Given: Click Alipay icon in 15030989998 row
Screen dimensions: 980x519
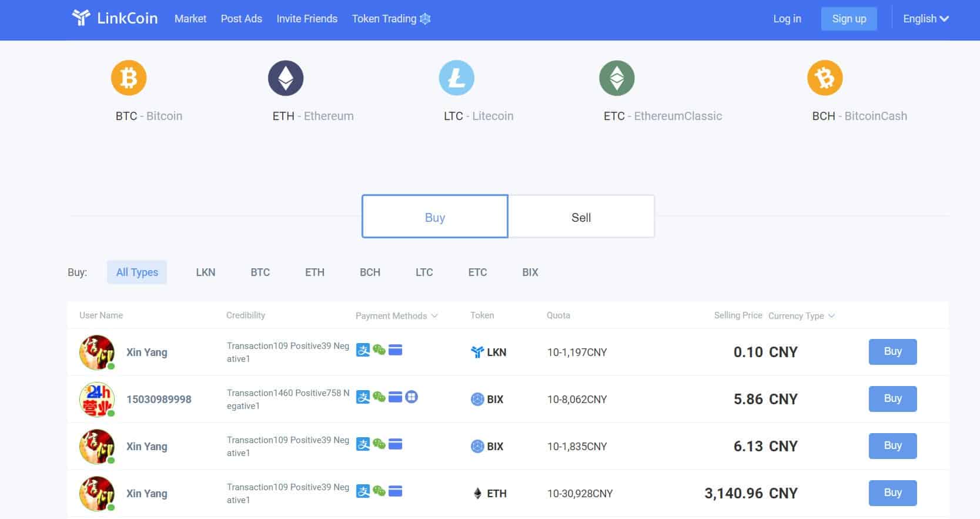Looking at the screenshot, I should coord(363,397).
